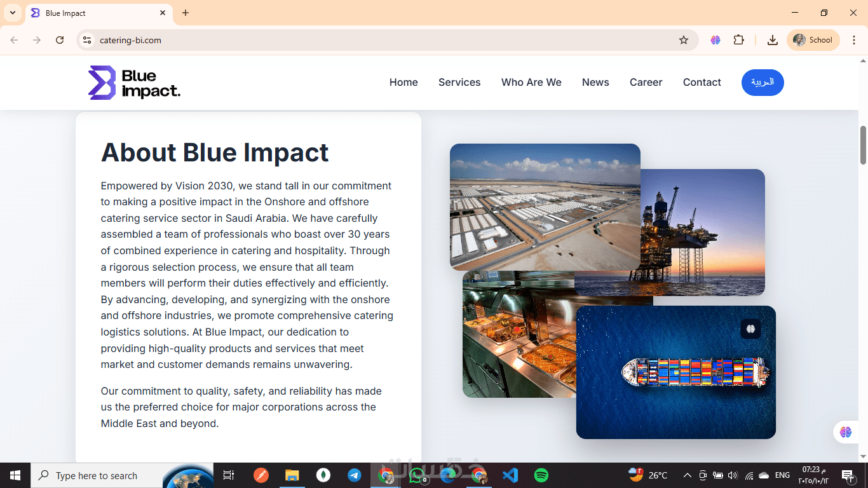The width and height of the screenshot is (868, 488).
Task: View site information icon in address bar
Action: click(x=87, y=40)
